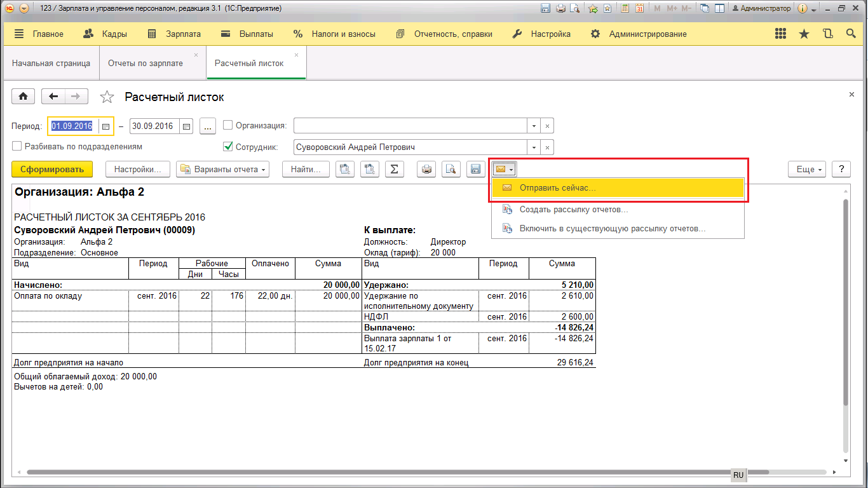Image resolution: width=868 pixels, height=488 pixels.
Task: Close the Отчеты по зарплате tab
Action: (x=196, y=55)
